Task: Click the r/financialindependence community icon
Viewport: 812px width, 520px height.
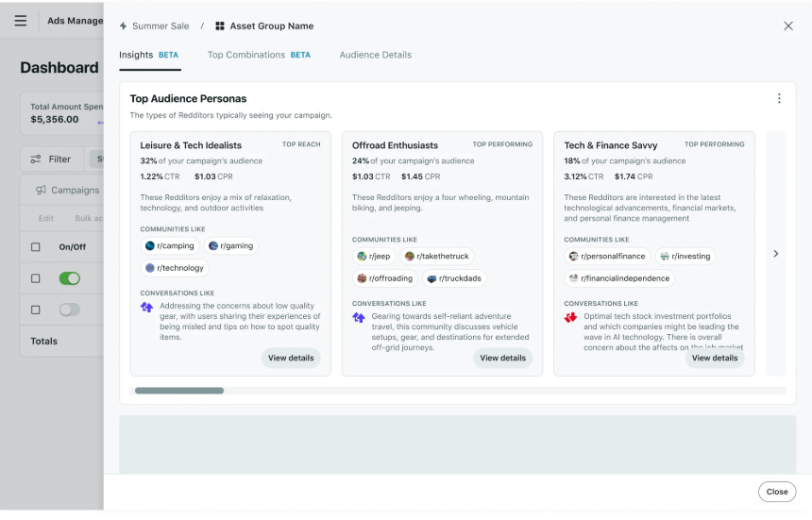Action: coord(573,278)
